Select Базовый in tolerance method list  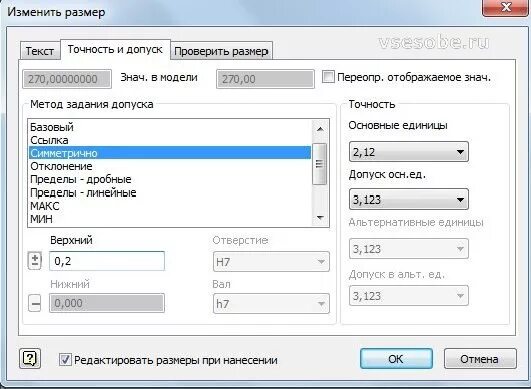point(170,127)
